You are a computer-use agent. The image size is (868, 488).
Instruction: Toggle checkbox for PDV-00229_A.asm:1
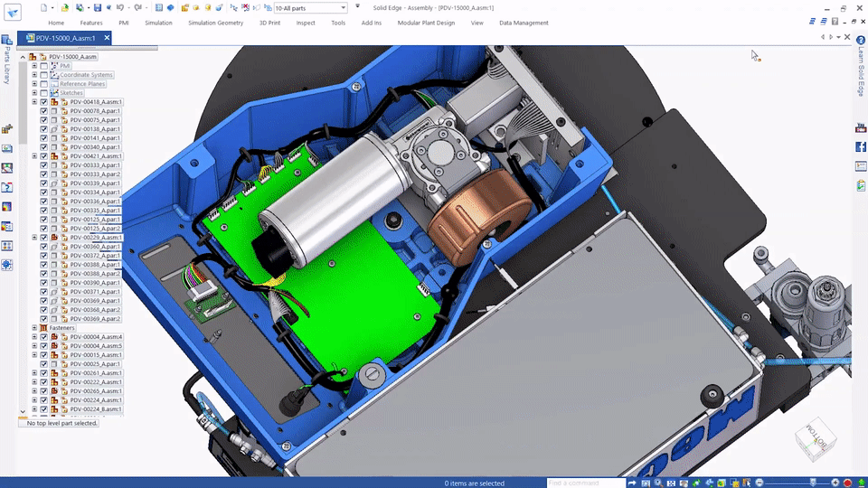tap(43, 238)
